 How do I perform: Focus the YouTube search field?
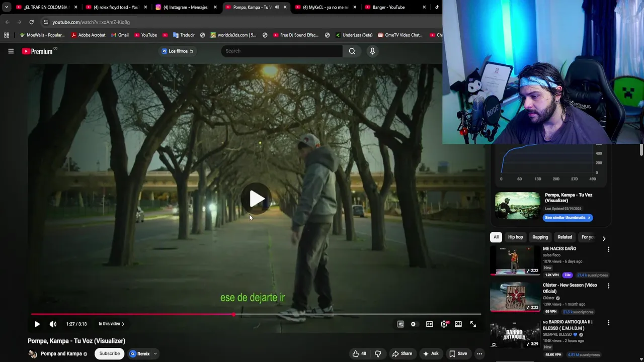282,51
